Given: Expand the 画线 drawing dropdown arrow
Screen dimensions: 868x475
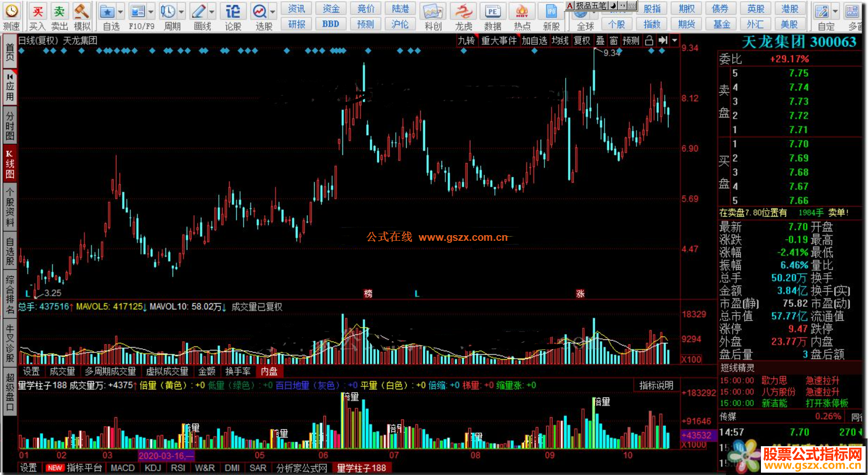Looking at the screenshot, I should tap(212, 12).
